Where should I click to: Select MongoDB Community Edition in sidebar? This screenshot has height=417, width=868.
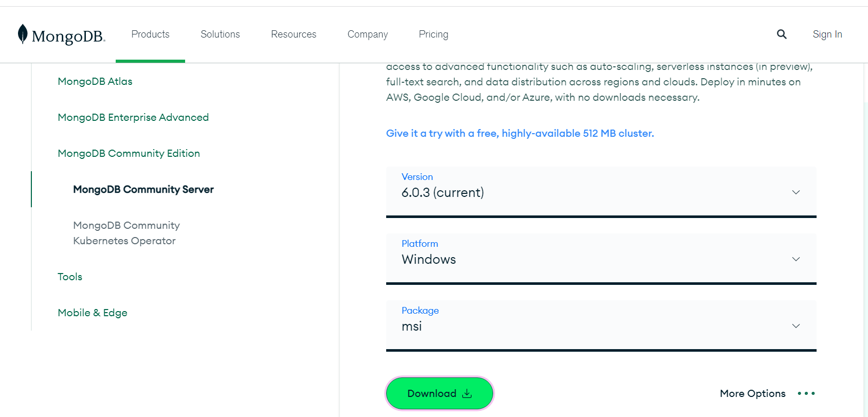pyautogui.click(x=129, y=153)
